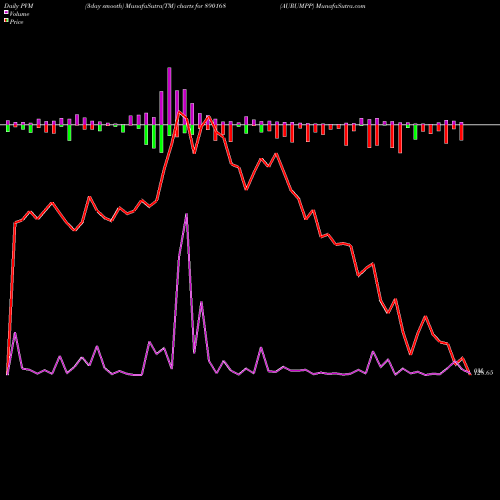Click the last price value label 125.65
Viewport: 500px width, 500px height.
pyautogui.click(x=483, y=372)
